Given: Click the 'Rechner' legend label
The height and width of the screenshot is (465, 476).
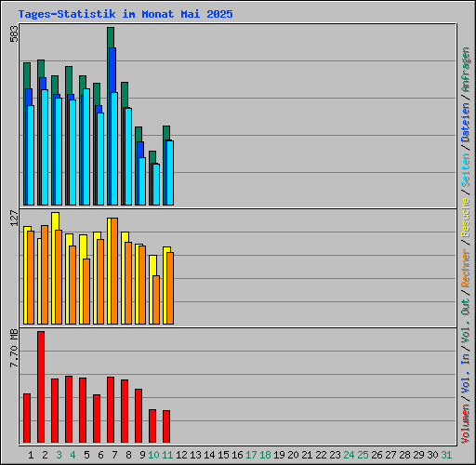Looking at the screenshot, I should coord(466,268).
